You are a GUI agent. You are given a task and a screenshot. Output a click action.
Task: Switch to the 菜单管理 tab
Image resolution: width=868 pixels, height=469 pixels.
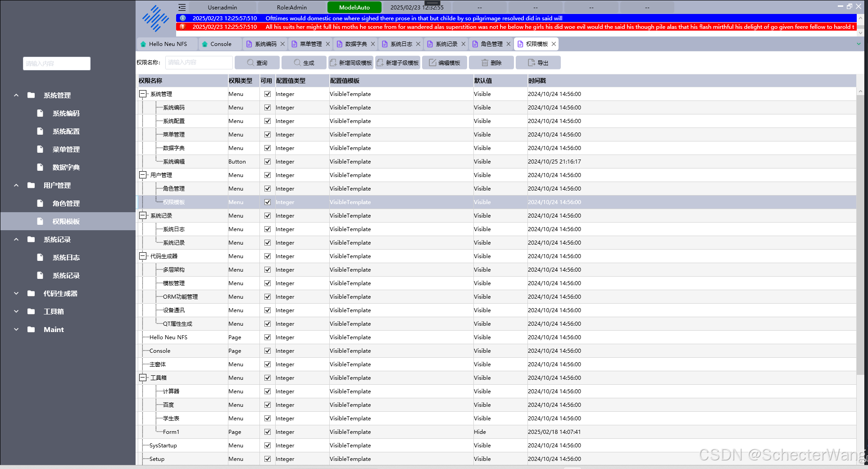310,44
